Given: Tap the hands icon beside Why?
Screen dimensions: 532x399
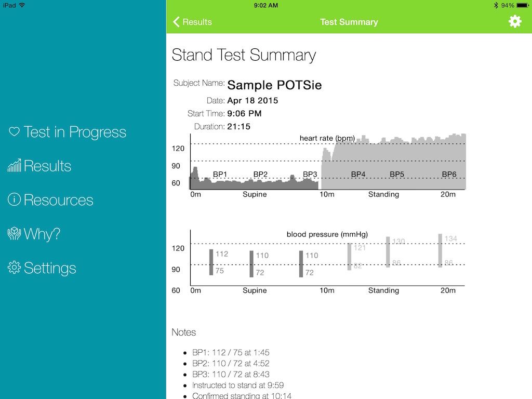Looking at the screenshot, I should [14, 234].
